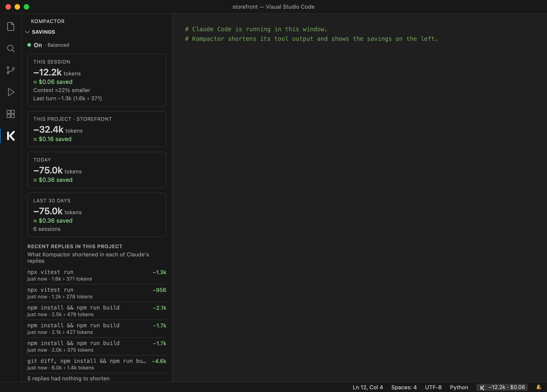Open the Run and Debug icon
The height and width of the screenshot is (392, 547).
pyautogui.click(x=11, y=92)
